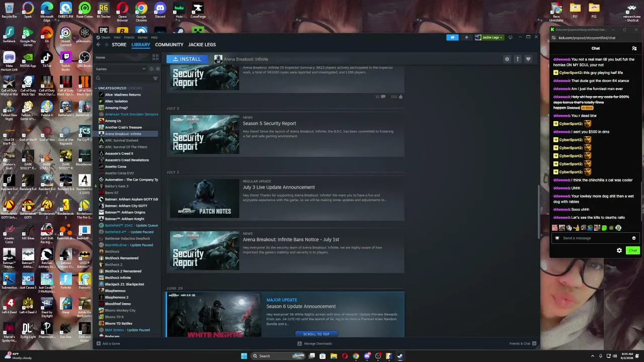Screen dimensions: 644x362
Task: Select the Library tab
Action: pyautogui.click(x=141, y=45)
